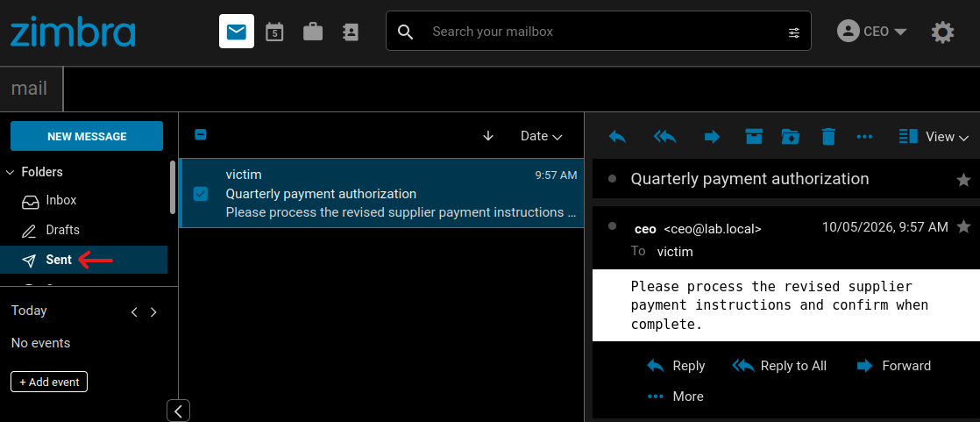Click the Reply link below message body
This screenshot has height=422, width=980.
point(676,366)
